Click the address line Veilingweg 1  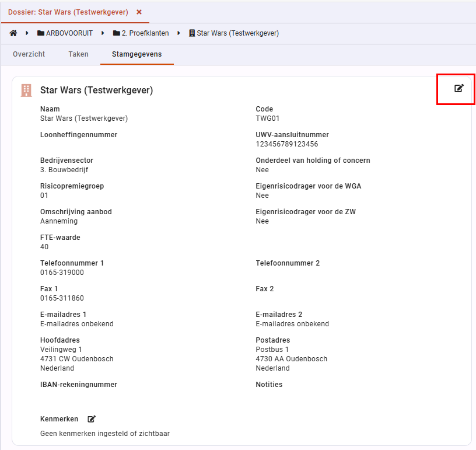coord(61,350)
